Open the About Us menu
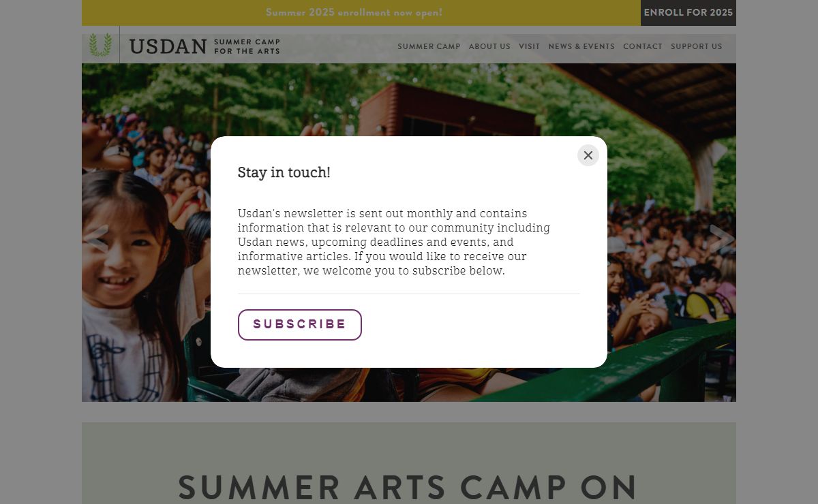 (x=489, y=46)
